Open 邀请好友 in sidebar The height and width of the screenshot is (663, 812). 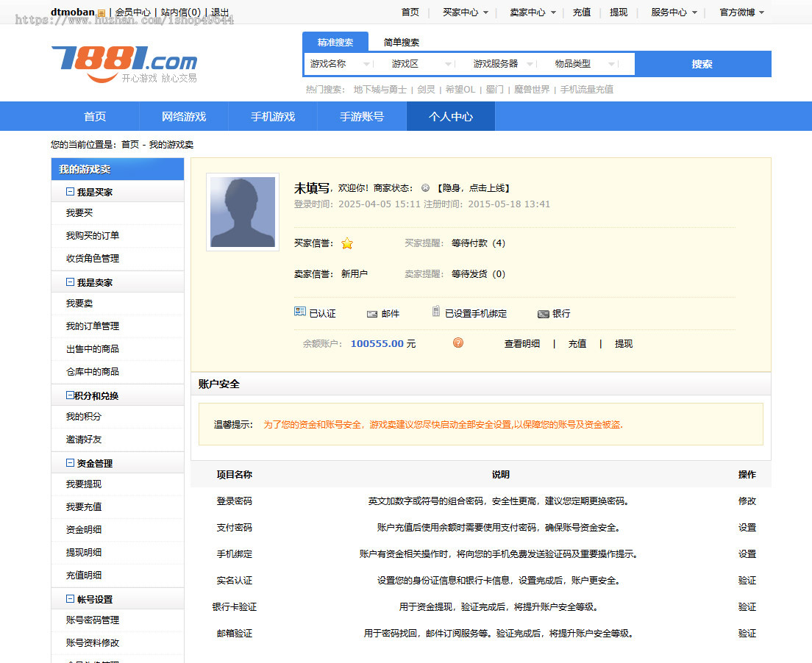(x=83, y=440)
